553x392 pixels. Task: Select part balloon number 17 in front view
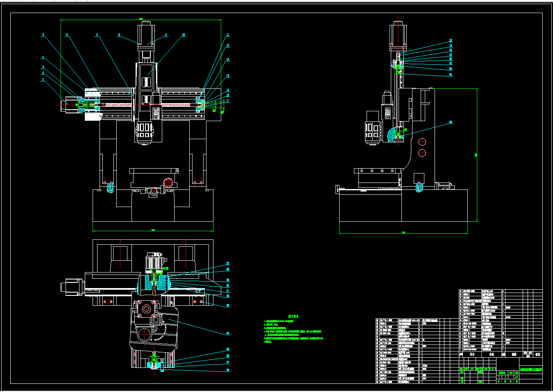tap(228, 101)
